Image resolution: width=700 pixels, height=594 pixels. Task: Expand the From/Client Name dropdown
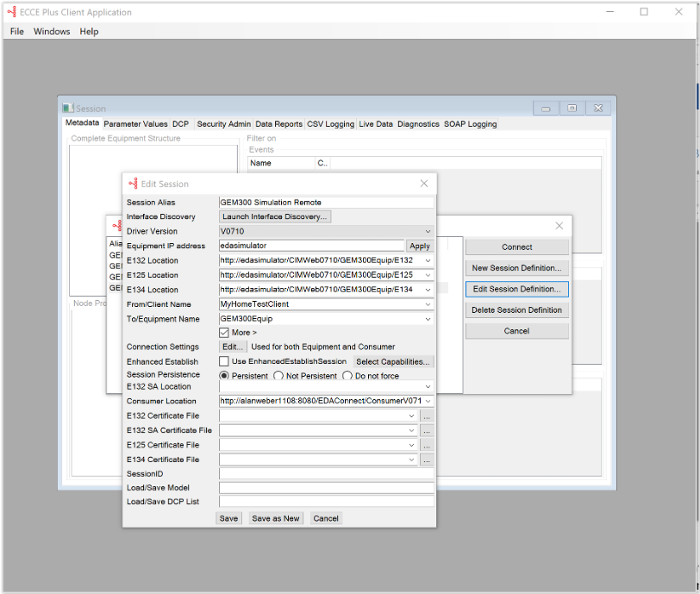pyautogui.click(x=428, y=304)
